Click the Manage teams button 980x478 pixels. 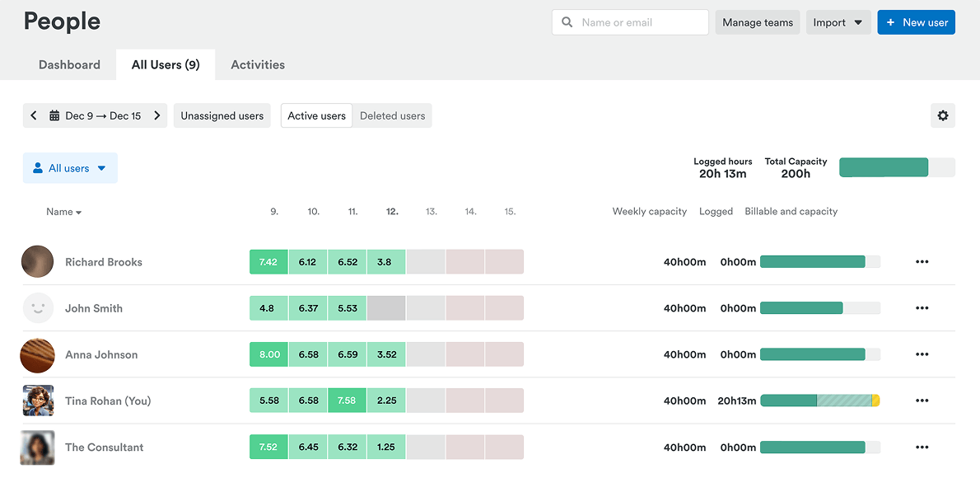tap(757, 23)
